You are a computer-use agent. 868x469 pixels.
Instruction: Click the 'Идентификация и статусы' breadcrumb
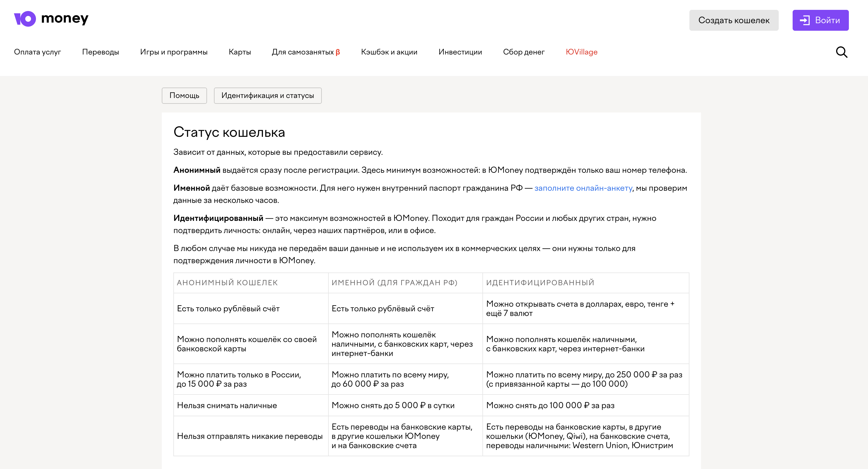pos(268,96)
